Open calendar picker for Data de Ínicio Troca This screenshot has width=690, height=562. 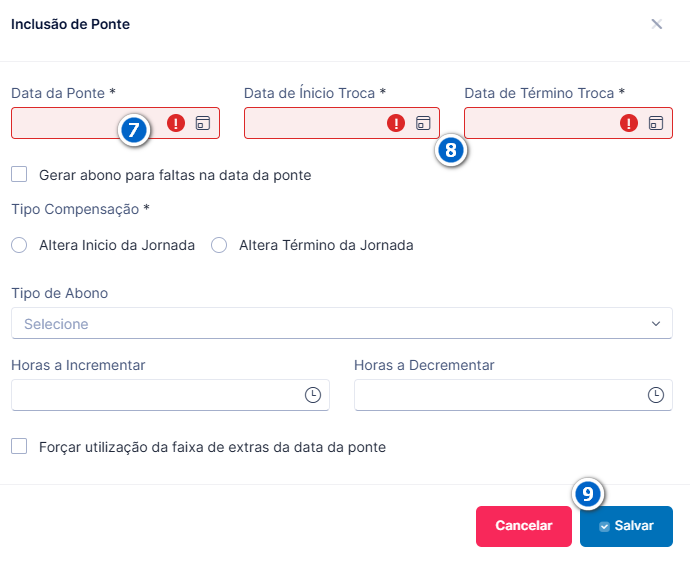tap(423, 123)
